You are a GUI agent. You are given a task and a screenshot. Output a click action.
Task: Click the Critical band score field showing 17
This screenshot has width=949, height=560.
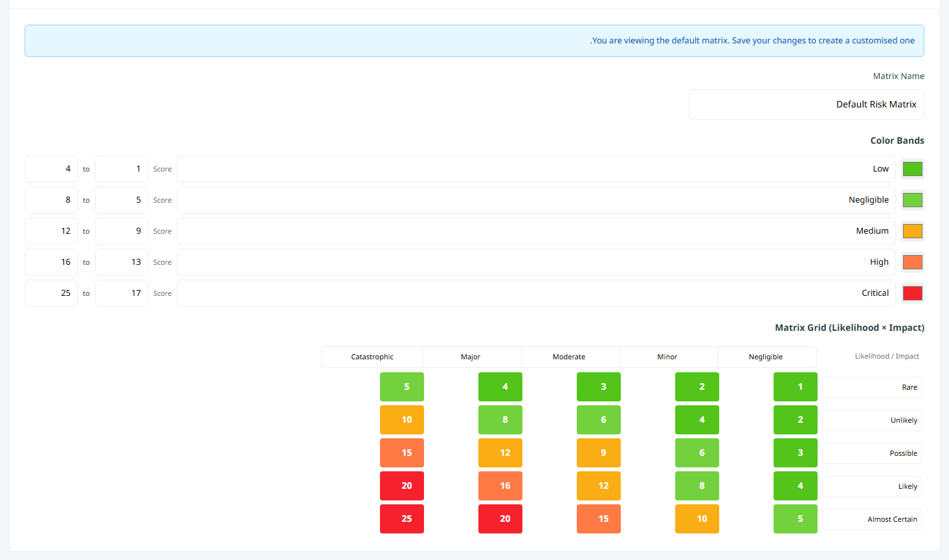pos(122,293)
